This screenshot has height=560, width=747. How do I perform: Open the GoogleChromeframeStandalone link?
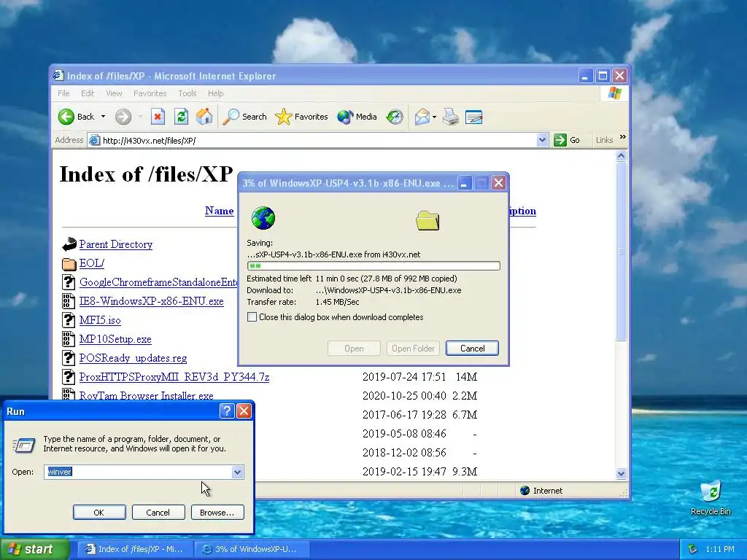[158, 282]
